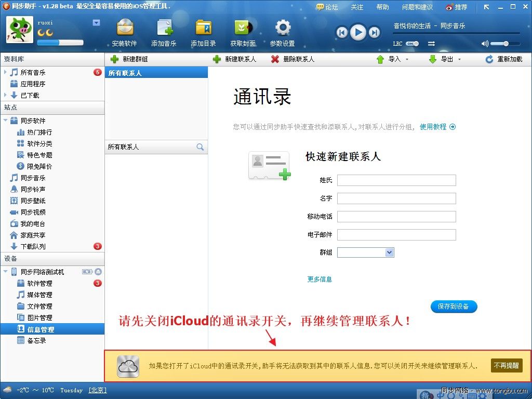Open 获取封面 (Get Cover) tool
This screenshot has width=532, height=399.
pyautogui.click(x=242, y=30)
